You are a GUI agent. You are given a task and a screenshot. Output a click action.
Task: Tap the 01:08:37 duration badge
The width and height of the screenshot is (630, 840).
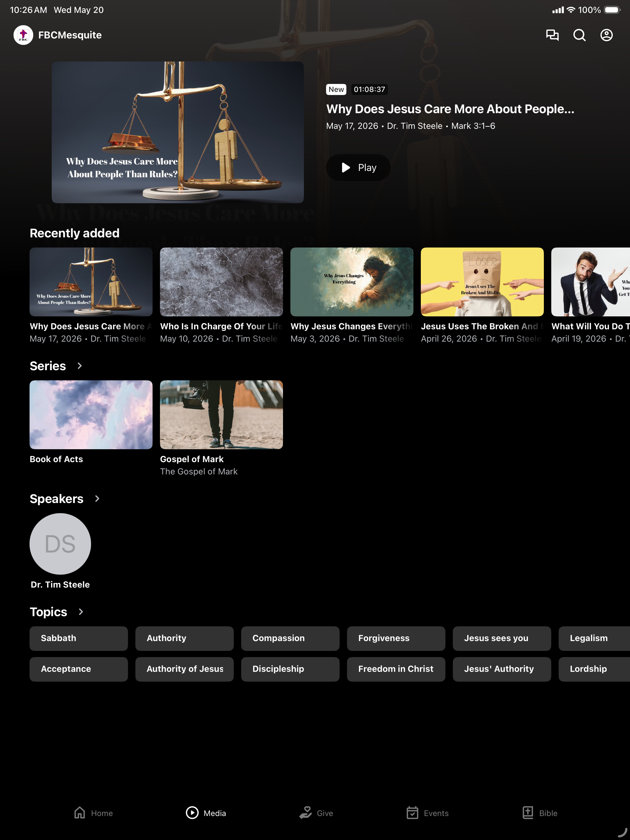point(369,89)
